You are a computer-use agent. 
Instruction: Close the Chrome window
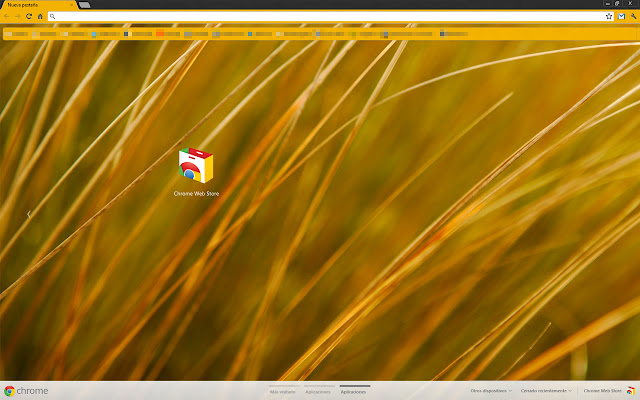click(631, 3)
